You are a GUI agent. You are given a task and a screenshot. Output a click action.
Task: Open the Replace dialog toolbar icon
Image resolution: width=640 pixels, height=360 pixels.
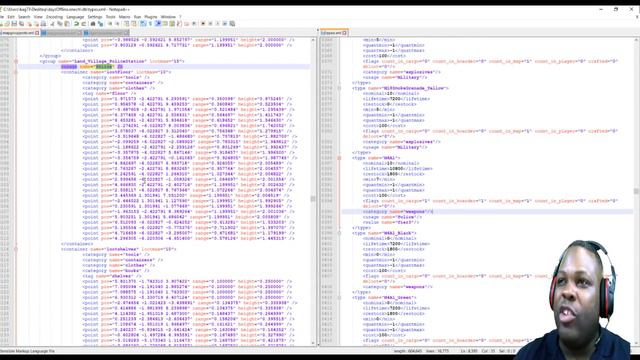tap(100, 24)
